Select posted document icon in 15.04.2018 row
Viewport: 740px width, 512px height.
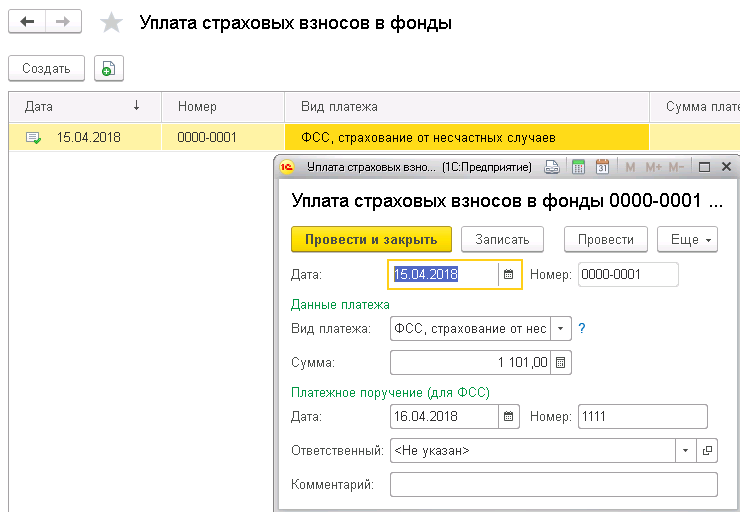tap(33, 138)
